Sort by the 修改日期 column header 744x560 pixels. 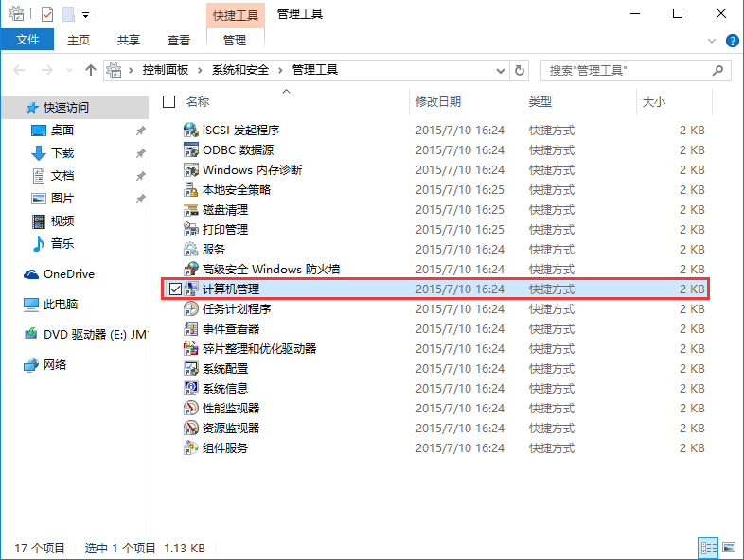tap(438, 101)
